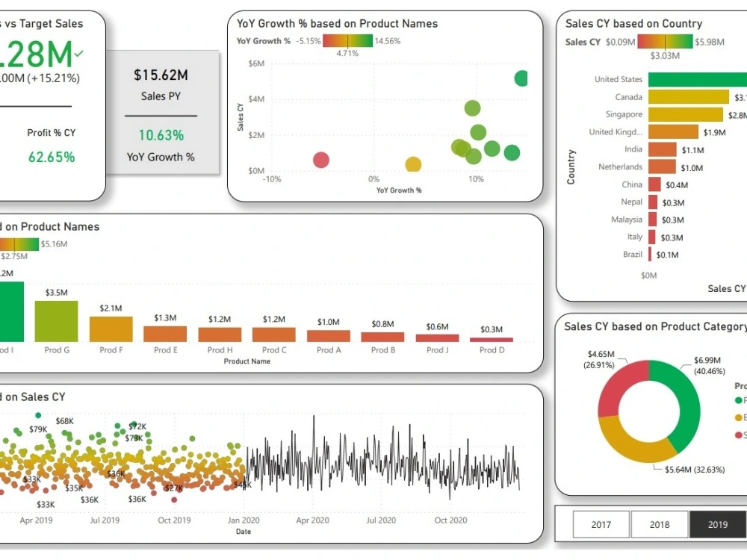Screen dimensions: 747x560
Task: Click the red bubble in the YoY scatter chart
Action: pyautogui.click(x=320, y=159)
